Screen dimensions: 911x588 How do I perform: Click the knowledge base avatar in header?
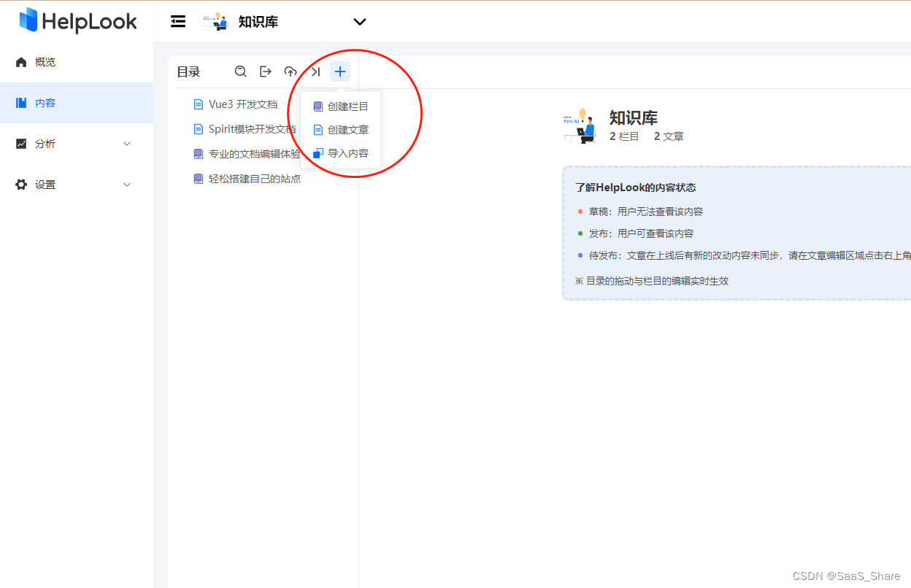coord(215,22)
